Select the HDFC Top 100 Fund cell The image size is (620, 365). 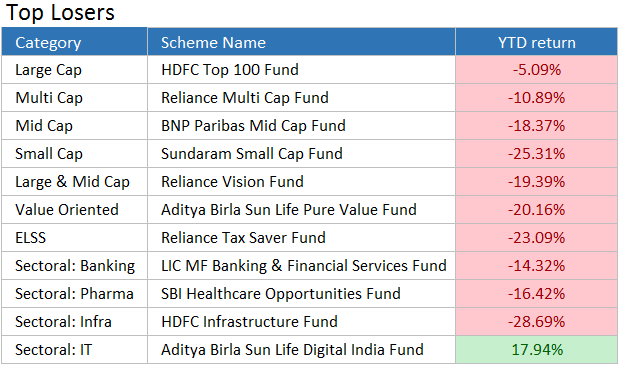coord(301,70)
